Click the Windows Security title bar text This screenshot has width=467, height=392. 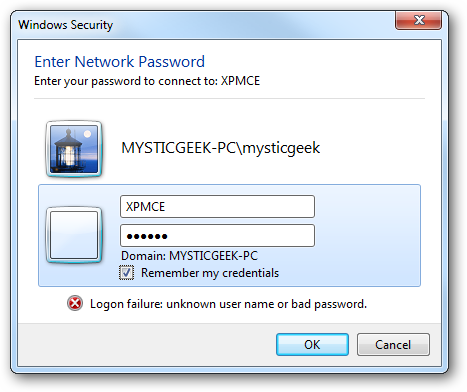(x=66, y=25)
